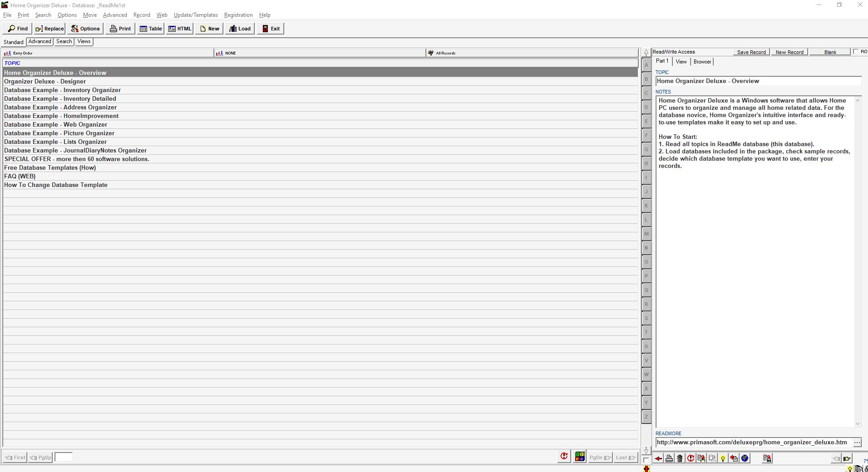868x472 pixels.
Task: Click the red refresh icon in record toolbar
Action: (690, 458)
